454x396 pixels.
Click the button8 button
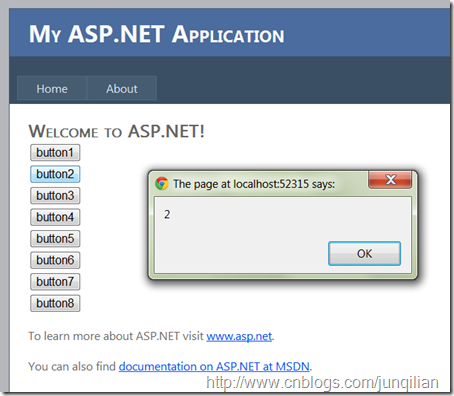click(55, 303)
